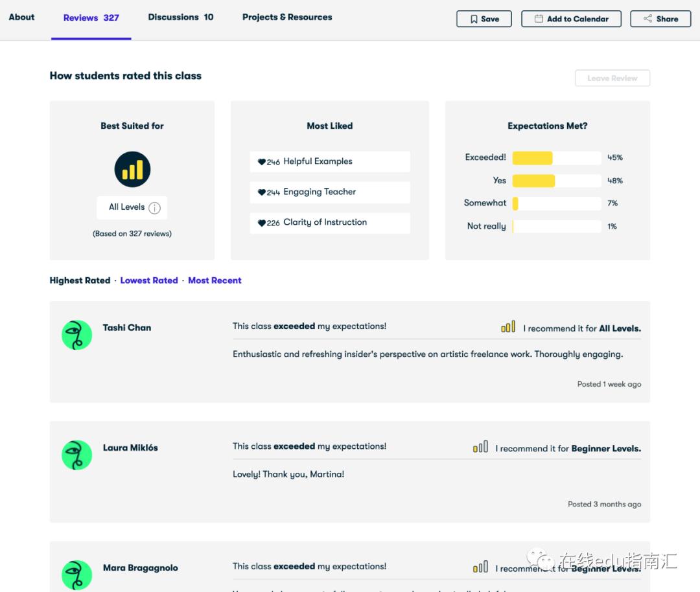Click the heart icon beside Engaging Teacher

(262, 192)
